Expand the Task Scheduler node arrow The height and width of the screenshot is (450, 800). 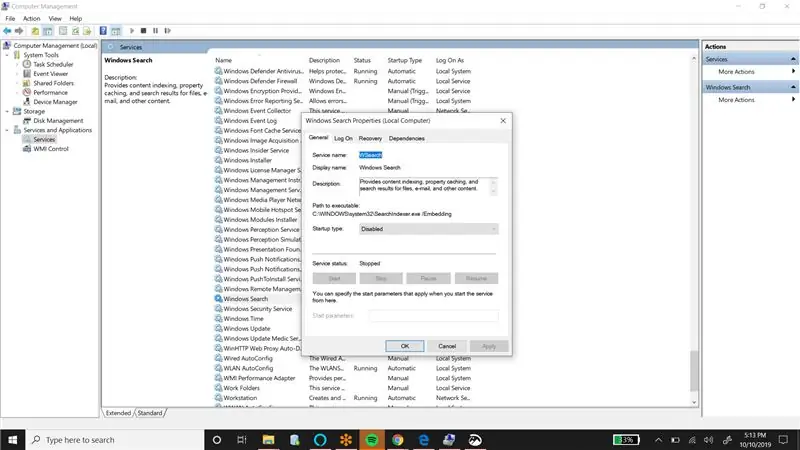17,64
